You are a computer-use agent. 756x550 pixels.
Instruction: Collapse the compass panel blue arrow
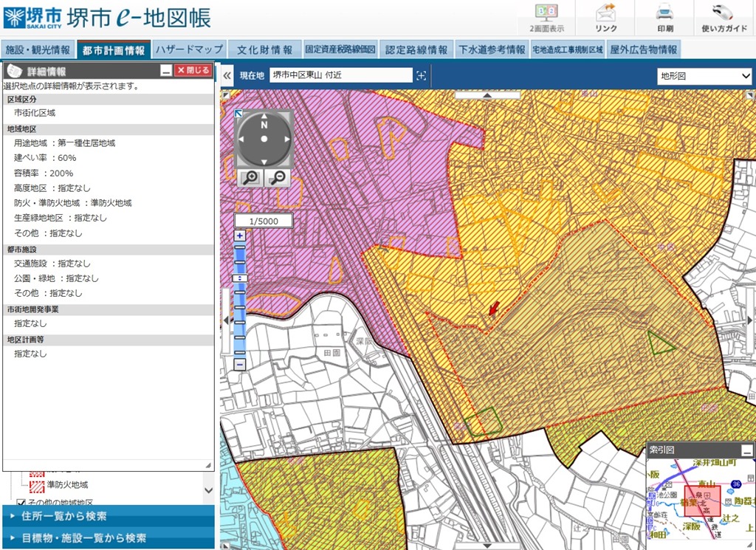pos(238,114)
